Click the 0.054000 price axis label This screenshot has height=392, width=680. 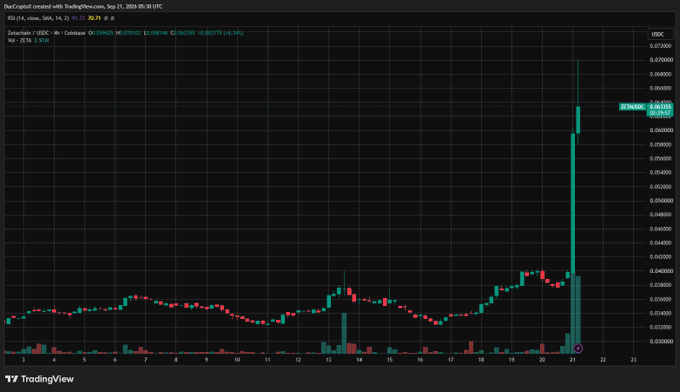(x=660, y=173)
